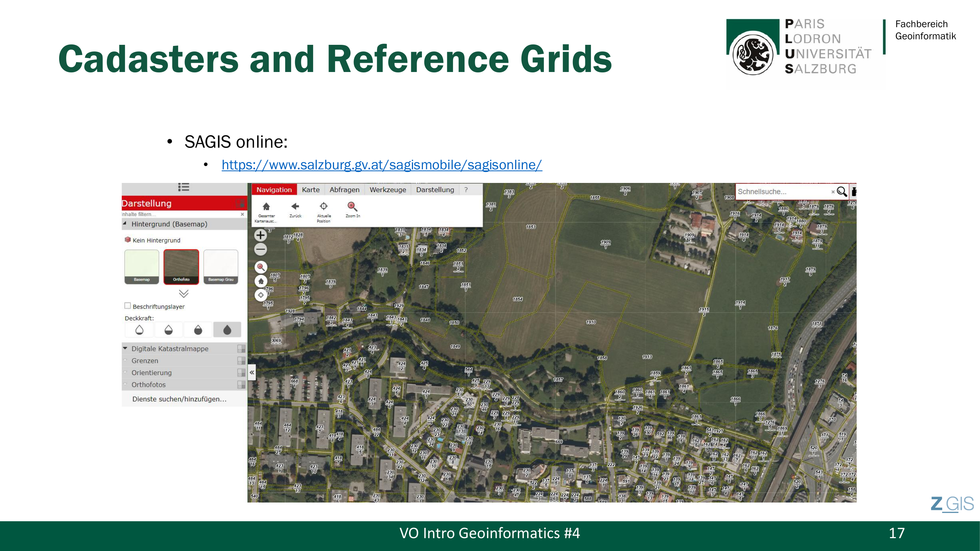
Task: Click the Zoom In magnifier toolbar icon
Action: 352,206
